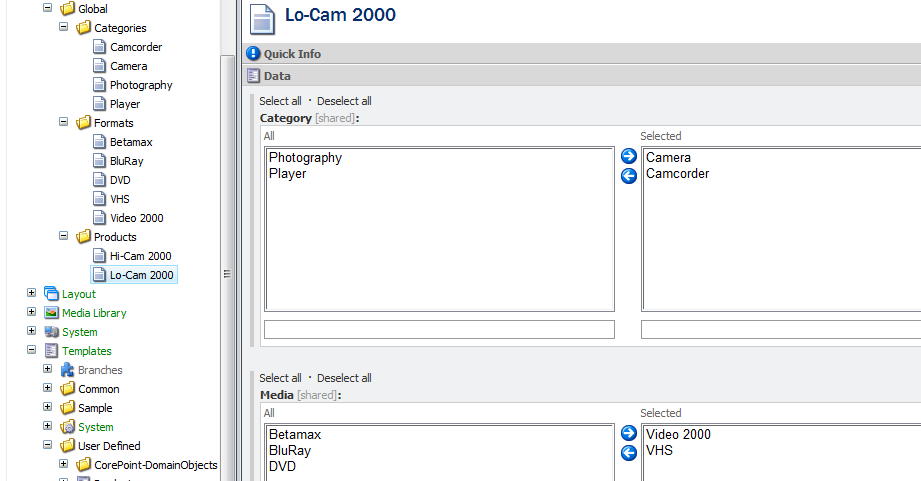Expand the Media Library tree node

(31, 313)
